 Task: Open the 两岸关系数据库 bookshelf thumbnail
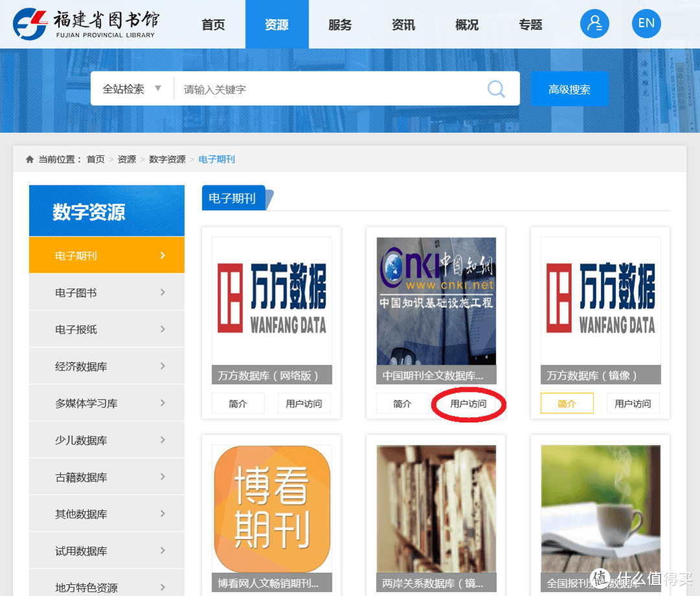[x=436, y=509]
